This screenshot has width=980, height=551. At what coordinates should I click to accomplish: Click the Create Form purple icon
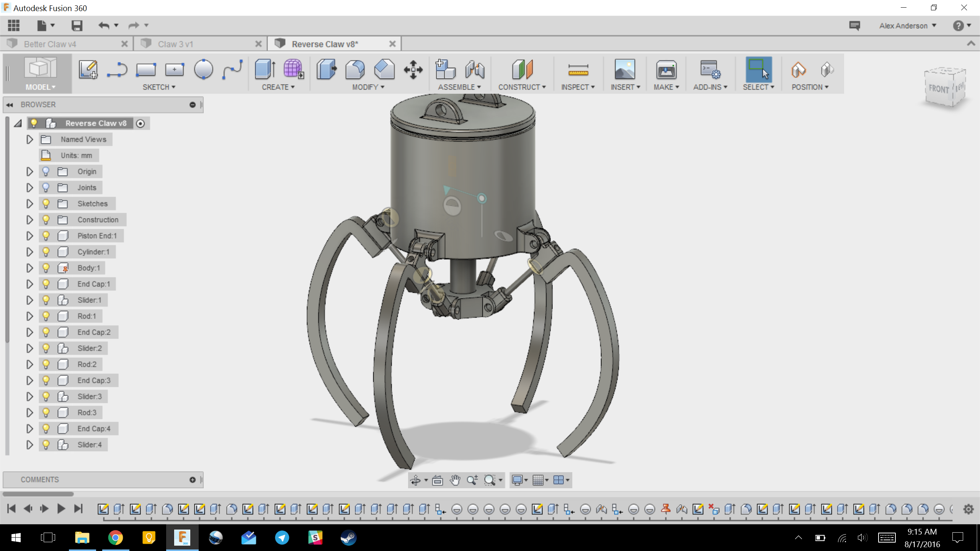294,69
